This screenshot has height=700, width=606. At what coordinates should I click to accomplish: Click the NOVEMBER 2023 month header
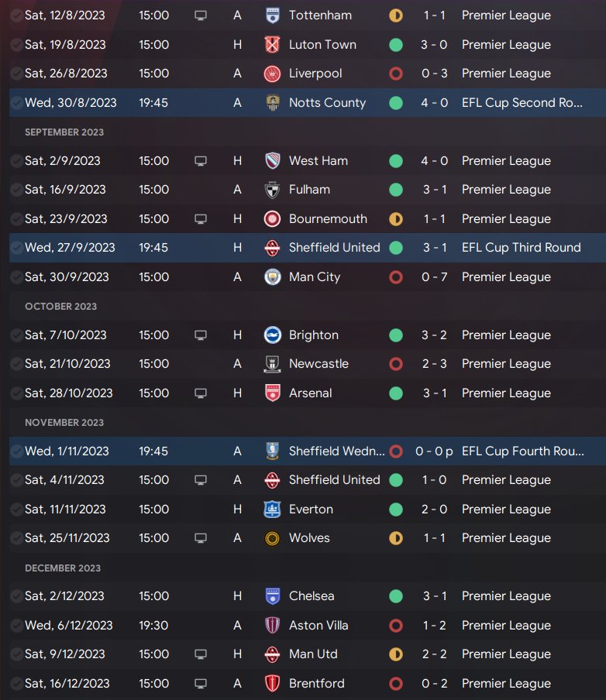coord(64,423)
